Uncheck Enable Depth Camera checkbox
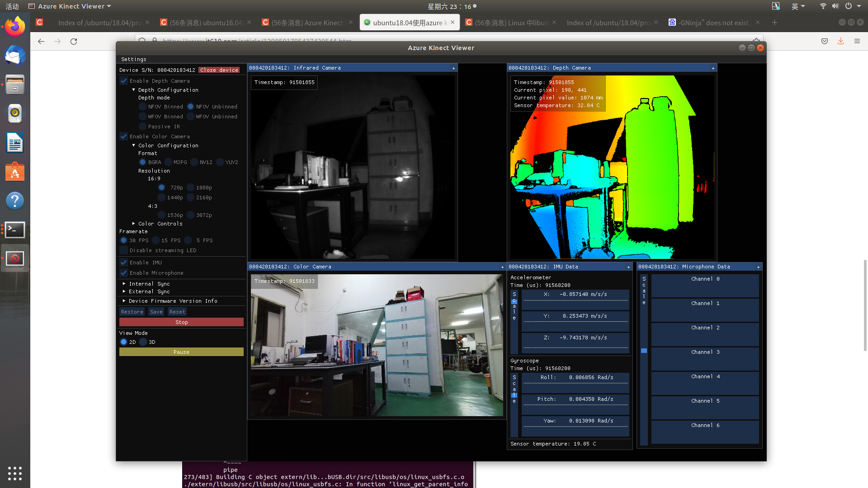The height and width of the screenshot is (488, 868). [123, 81]
